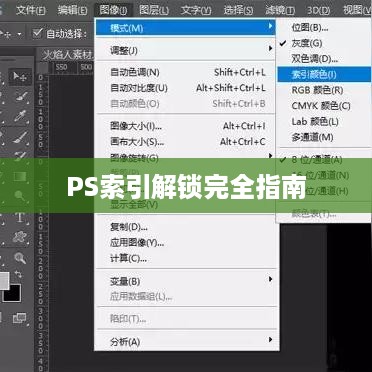Toggle the 自动选择 checkbox
The height and width of the screenshot is (372, 372).
(38, 33)
